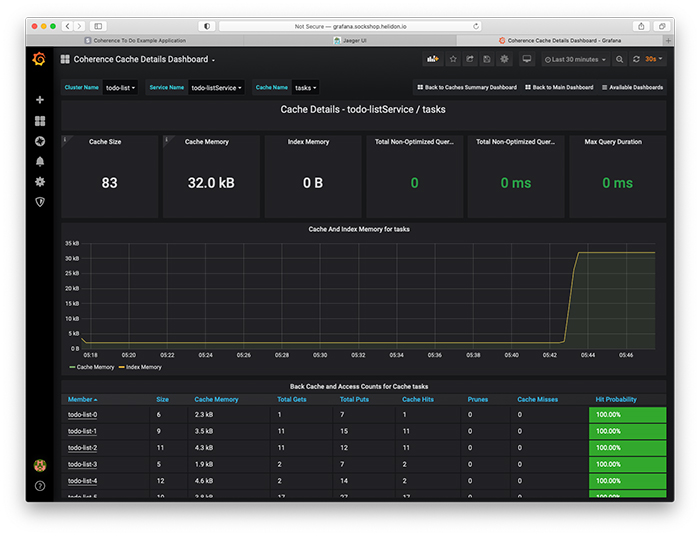This screenshot has width=700, height=536.
Task: Open the todo-list-4 member link
Action: coord(83,481)
